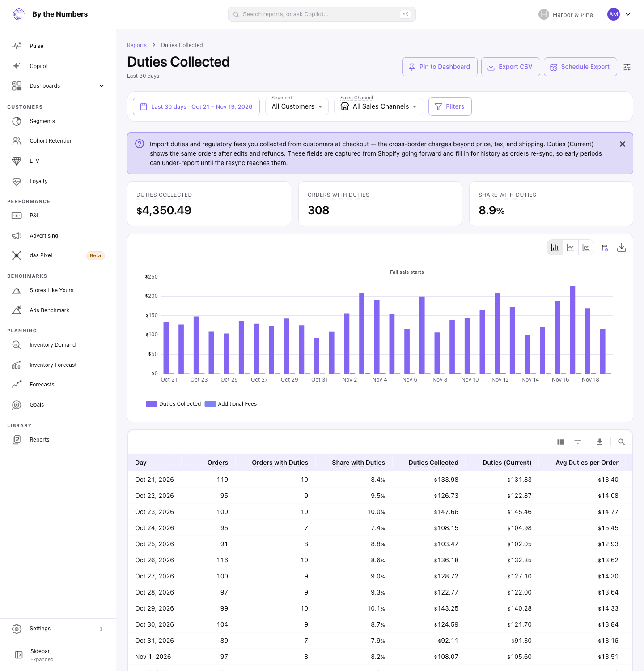Switch chart to bar view
Viewport: 644px width, 671px height.
pyautogui.click(x=555, y=247)
